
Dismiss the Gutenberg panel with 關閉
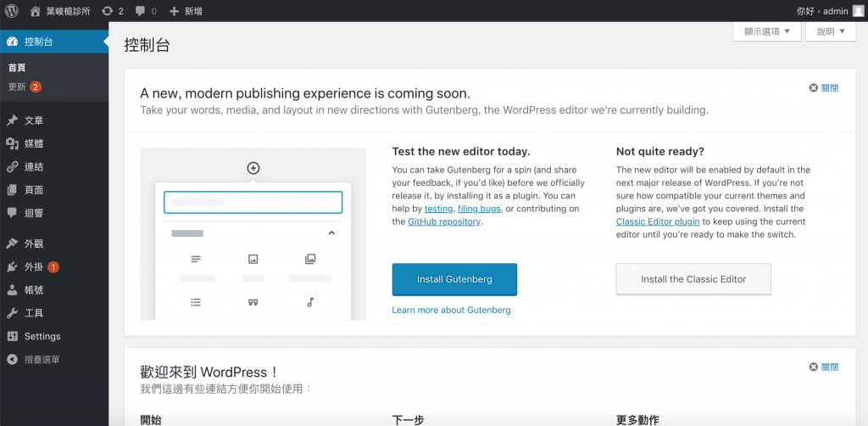[x=824, y=87]
